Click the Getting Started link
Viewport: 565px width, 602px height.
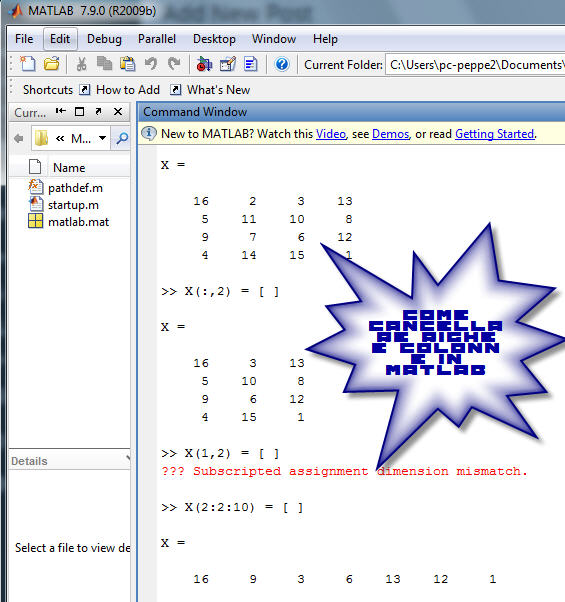pos(494,134)
